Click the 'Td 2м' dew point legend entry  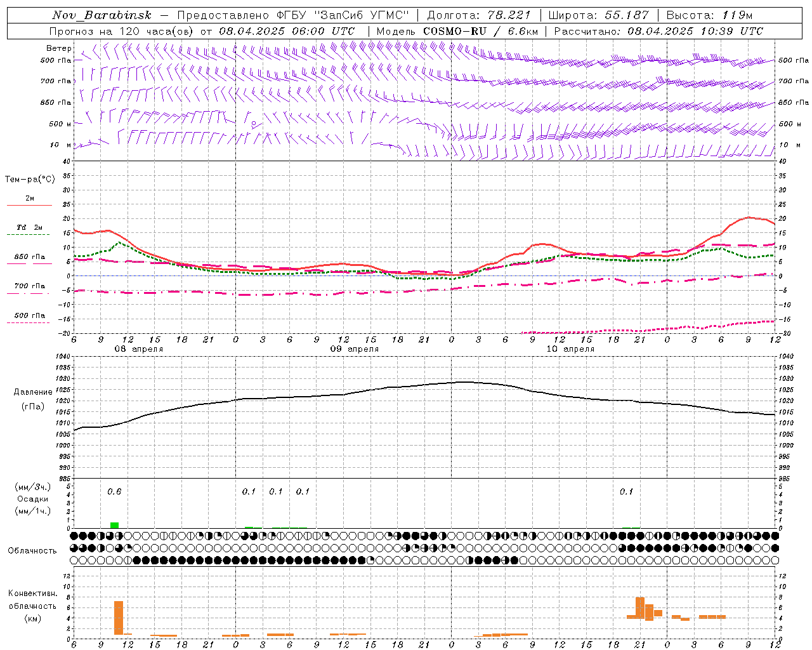click(x=30, y=227)
